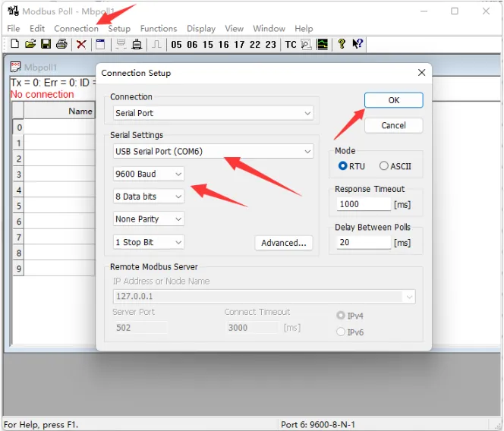
Task: Click OK in Connection Setup
Action: tap(393, 100)
